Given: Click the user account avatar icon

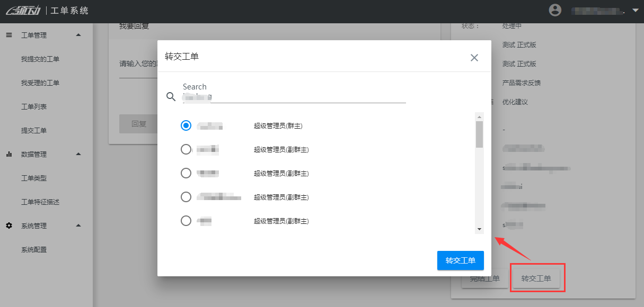Looking at the screenshot, I should point(555,10).
